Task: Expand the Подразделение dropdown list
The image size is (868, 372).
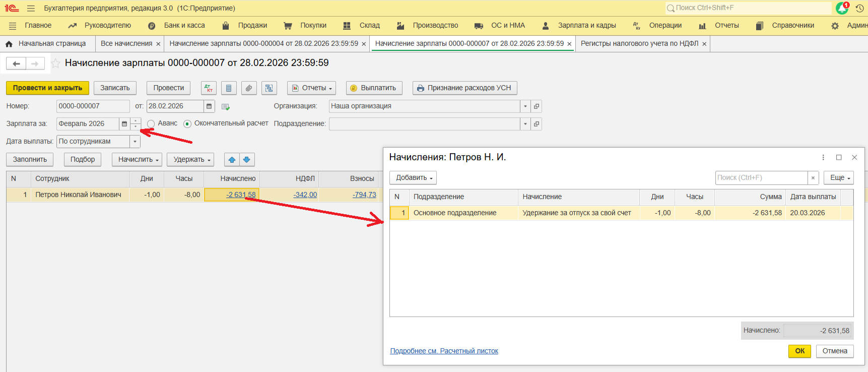Action: [525, 124]
